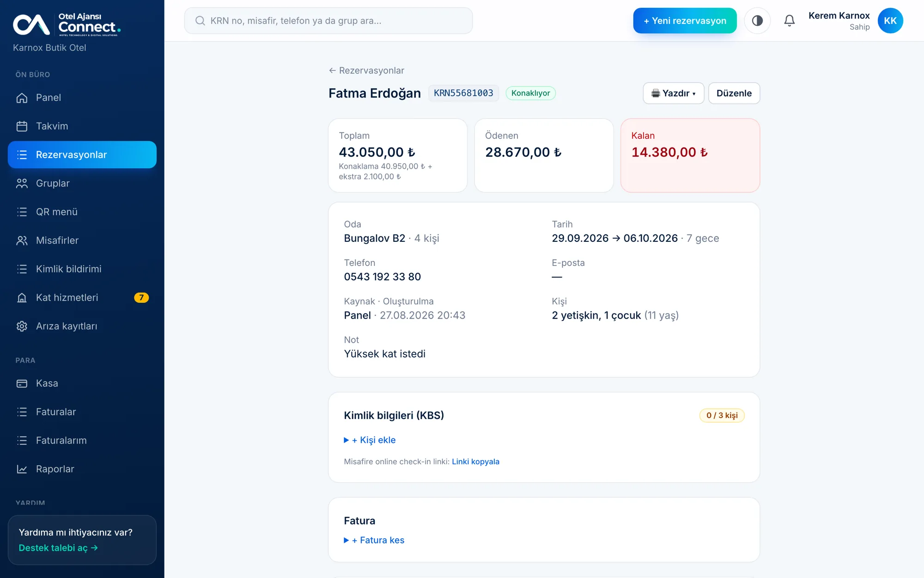Click Kalan amount 14.380,00 ₺

[669, 152]
